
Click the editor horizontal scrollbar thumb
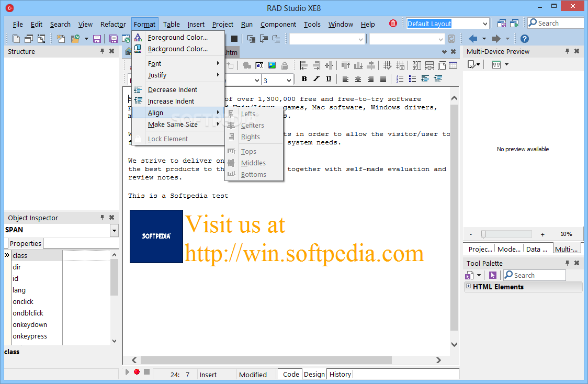(266, 360)
